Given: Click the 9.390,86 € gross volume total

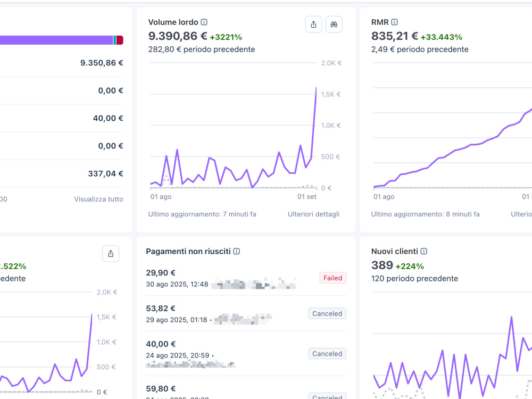Looking at the screenshot, I should pos(178,36).
